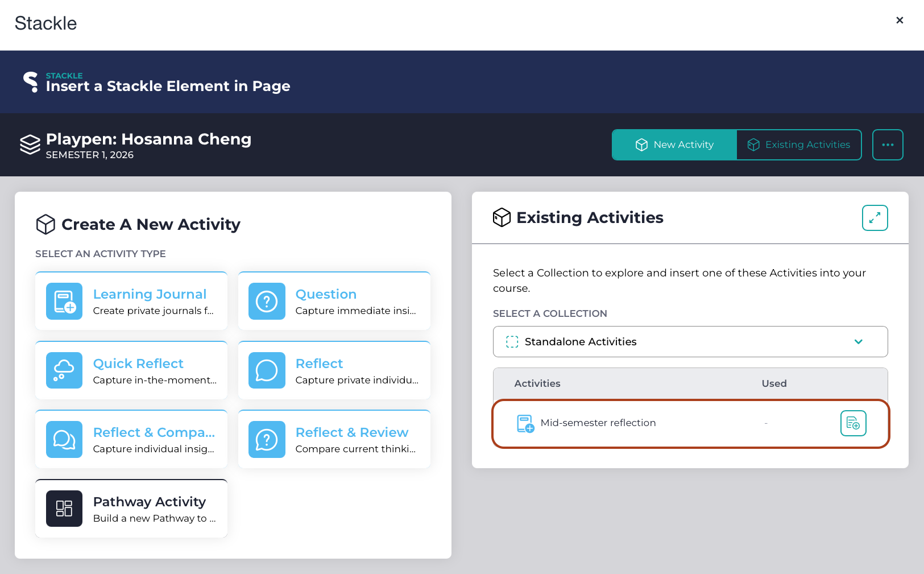
Task: Click 'Capture in-the-moment...' description
Action: point(155,380)
